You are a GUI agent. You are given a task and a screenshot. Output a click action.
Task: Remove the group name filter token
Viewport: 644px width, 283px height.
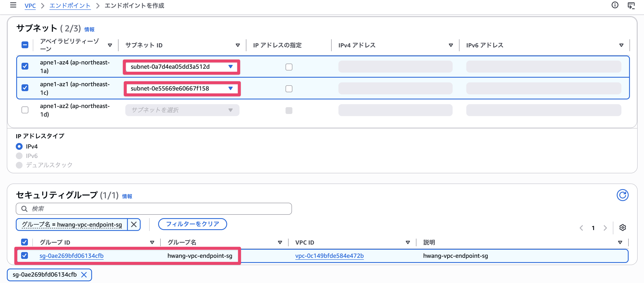[x=134, y=224]
